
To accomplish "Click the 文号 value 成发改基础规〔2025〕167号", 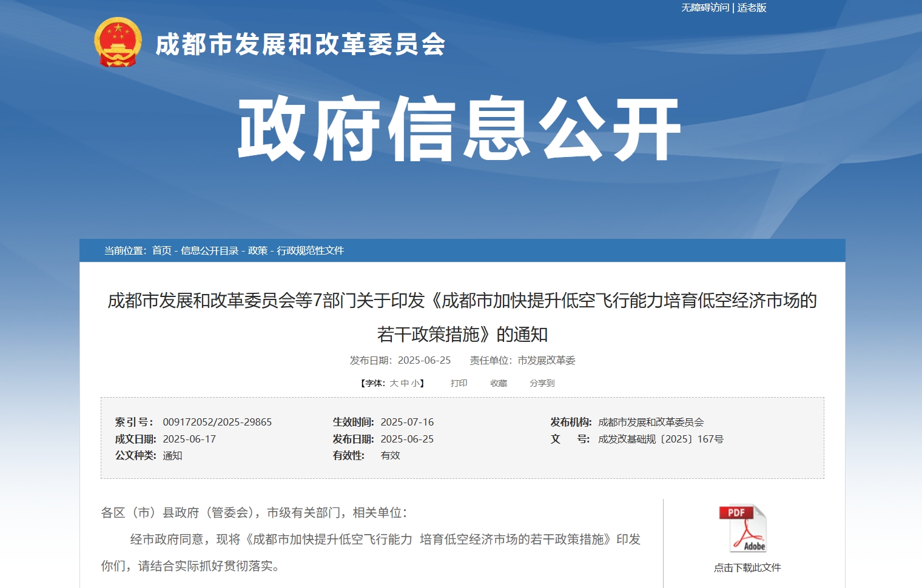I will [661, 439].
